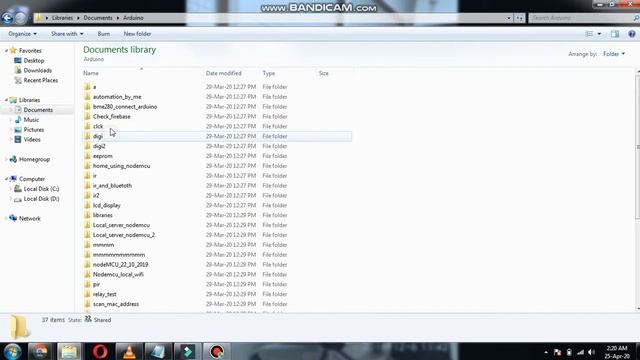This screenshot has width=640, height=360.
Task: Open the Arrange by Folder dropdown
Action: (x=614, y=54)
